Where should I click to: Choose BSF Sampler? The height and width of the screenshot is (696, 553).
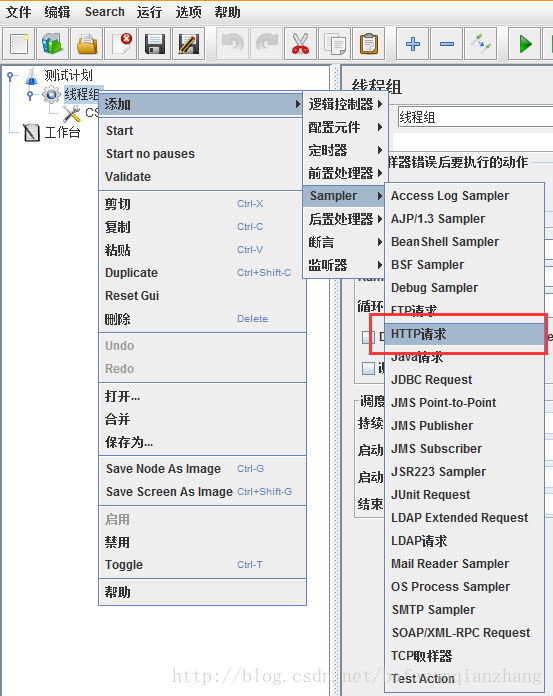pos(465,265)
